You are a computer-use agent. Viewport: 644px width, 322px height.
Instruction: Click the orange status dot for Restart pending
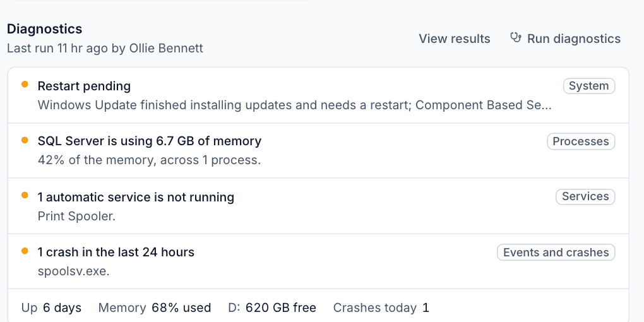(25, 84)
